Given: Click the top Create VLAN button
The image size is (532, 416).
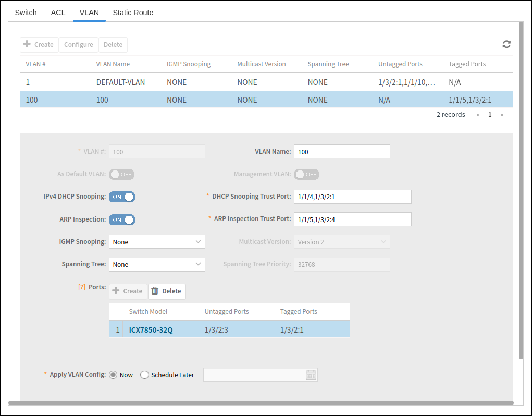Looking at the screenshot, I should 39,45.
